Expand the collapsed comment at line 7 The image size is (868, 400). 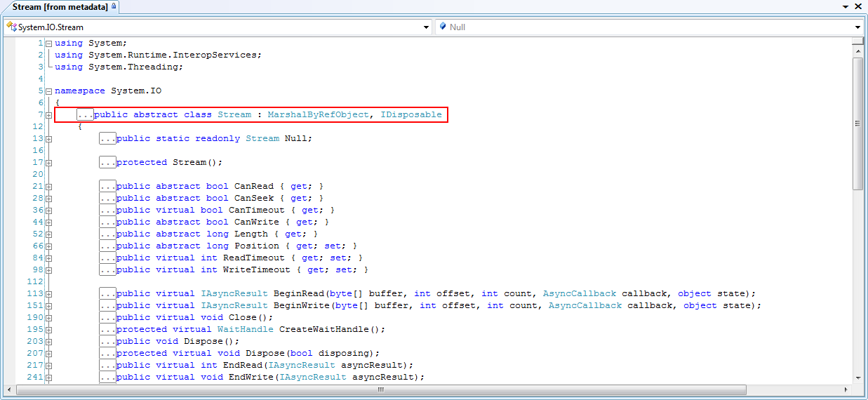point(48,115)
